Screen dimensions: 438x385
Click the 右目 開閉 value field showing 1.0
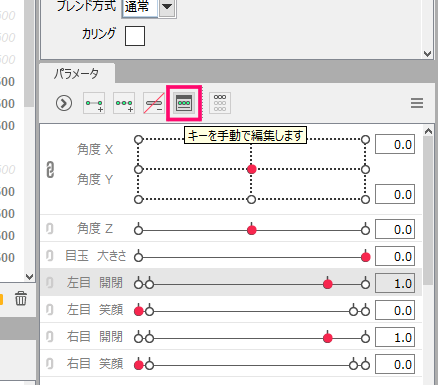pos(395,337)
